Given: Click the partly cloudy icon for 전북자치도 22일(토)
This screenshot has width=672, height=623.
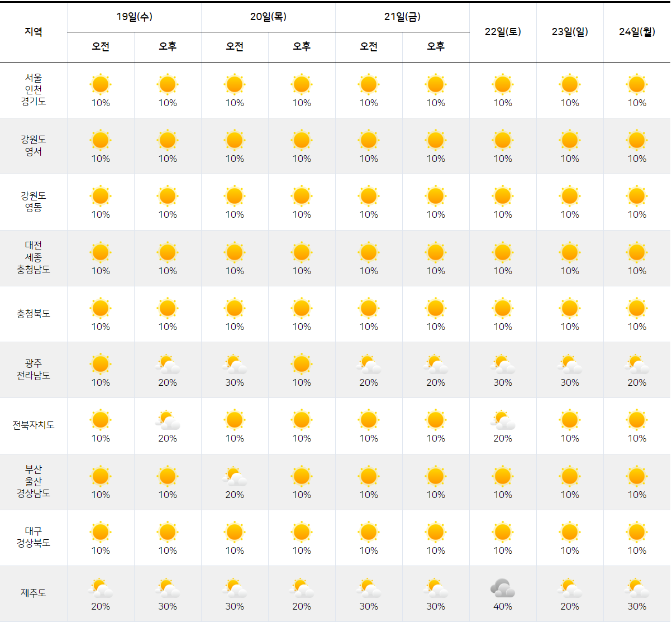Looking at the screenshot, I should (503, 420).
